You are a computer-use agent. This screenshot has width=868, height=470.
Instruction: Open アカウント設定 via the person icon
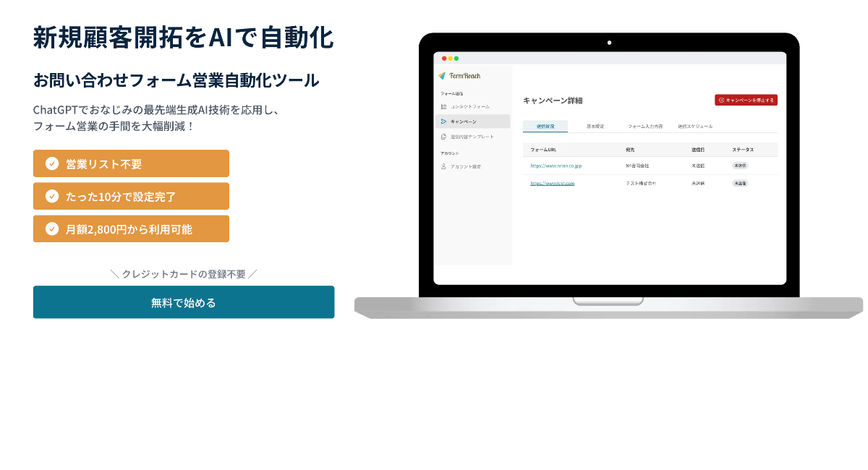[x=443, y=166]
